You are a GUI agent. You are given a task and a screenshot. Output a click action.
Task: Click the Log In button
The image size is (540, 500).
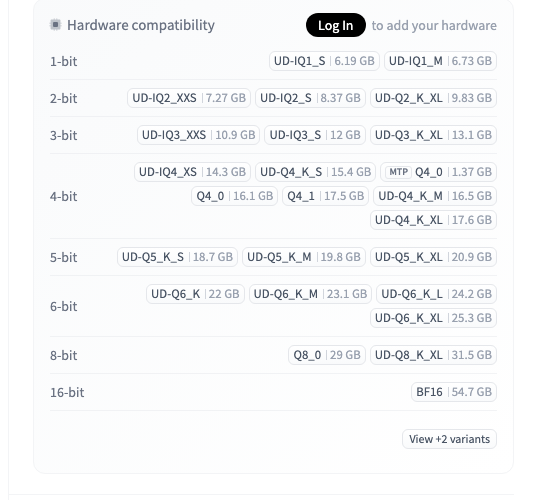pos(335,25)
